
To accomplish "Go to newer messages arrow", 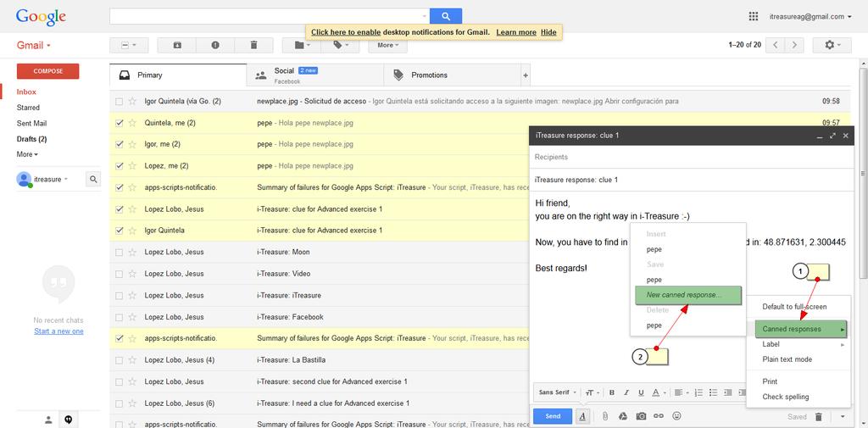I will (776, 45).
